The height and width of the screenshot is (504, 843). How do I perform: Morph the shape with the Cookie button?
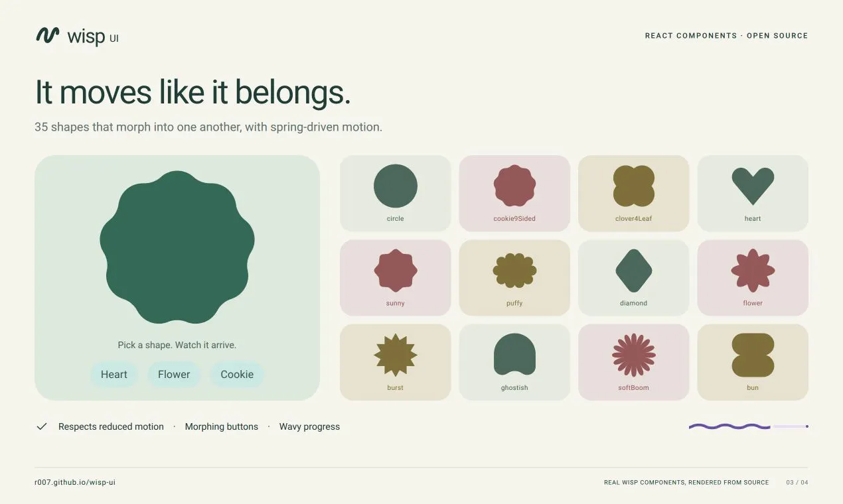tap(237, 375)
